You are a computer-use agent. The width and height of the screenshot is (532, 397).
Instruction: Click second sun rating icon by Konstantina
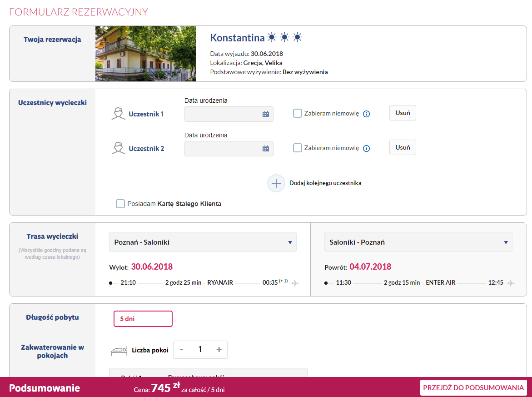(285, 37)
